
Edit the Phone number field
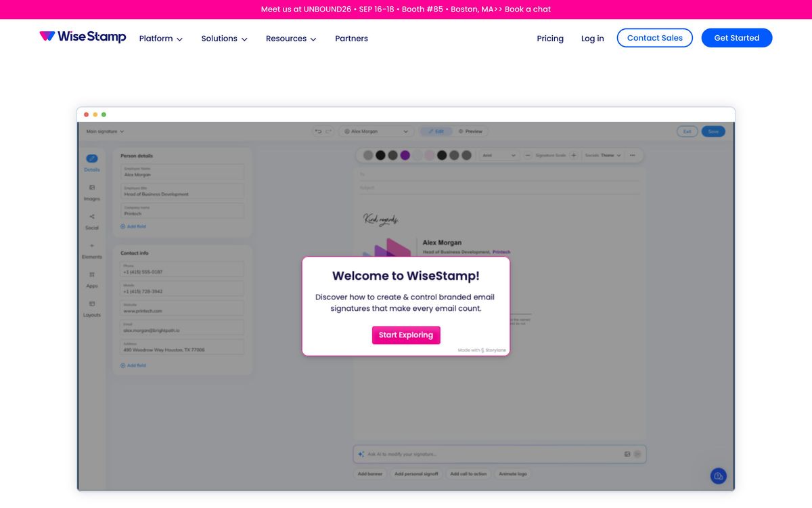tap(182, 269)
